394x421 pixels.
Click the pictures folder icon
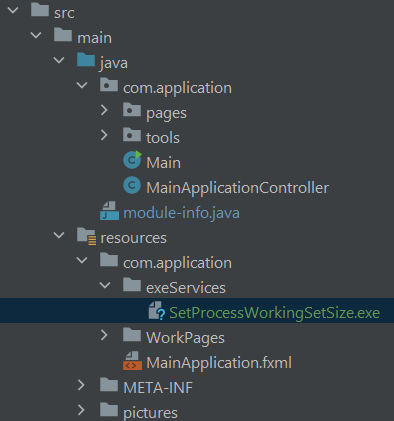pos(109,410)
